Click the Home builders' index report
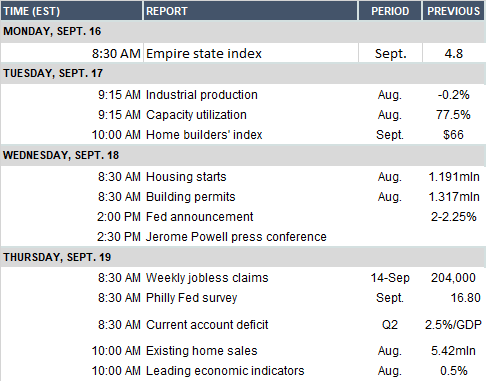Image resolution: width=486 pixels, height=381 pixels. point(204,135)
